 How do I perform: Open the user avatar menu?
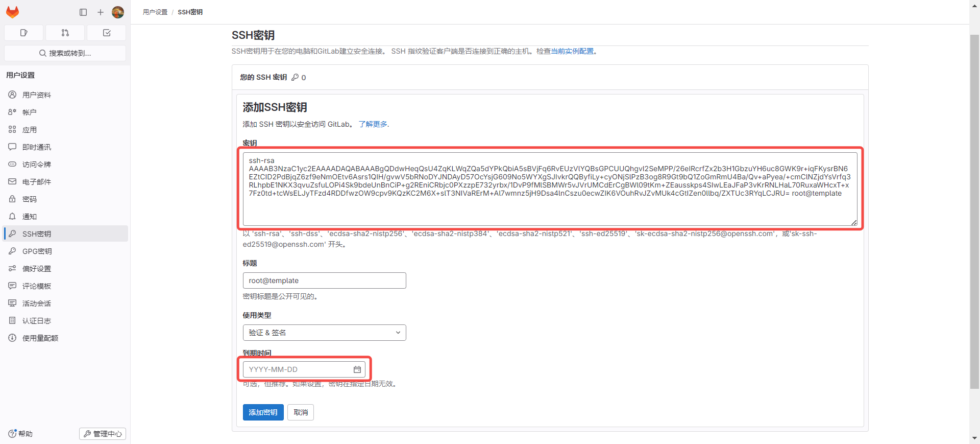pyautogui.click(x=118, y=12)
